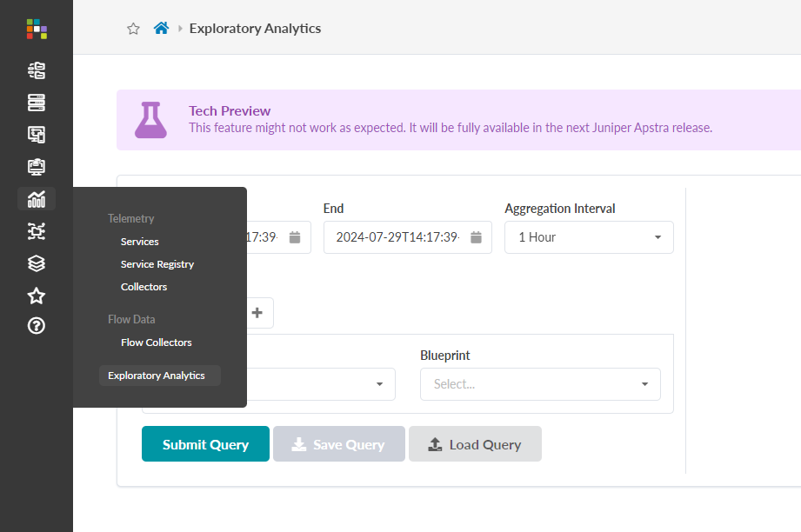Open the Devices sidebar icon
The image size is (801, 532).
tap(37, 103)
